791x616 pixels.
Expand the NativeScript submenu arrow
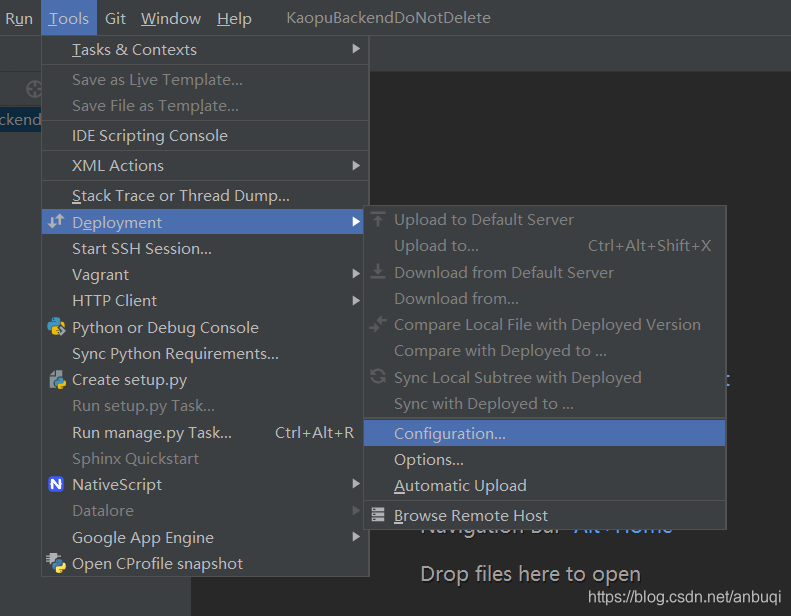coord(356,484)
